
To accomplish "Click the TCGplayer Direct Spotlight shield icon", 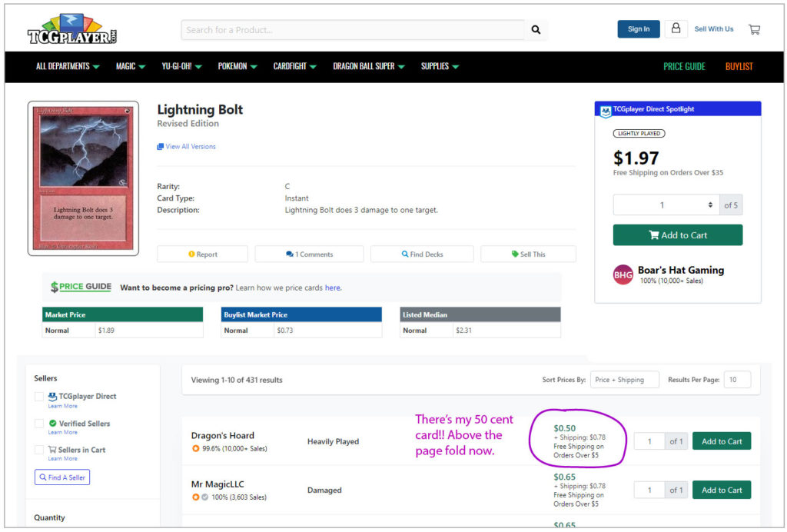I will point(606,111).
